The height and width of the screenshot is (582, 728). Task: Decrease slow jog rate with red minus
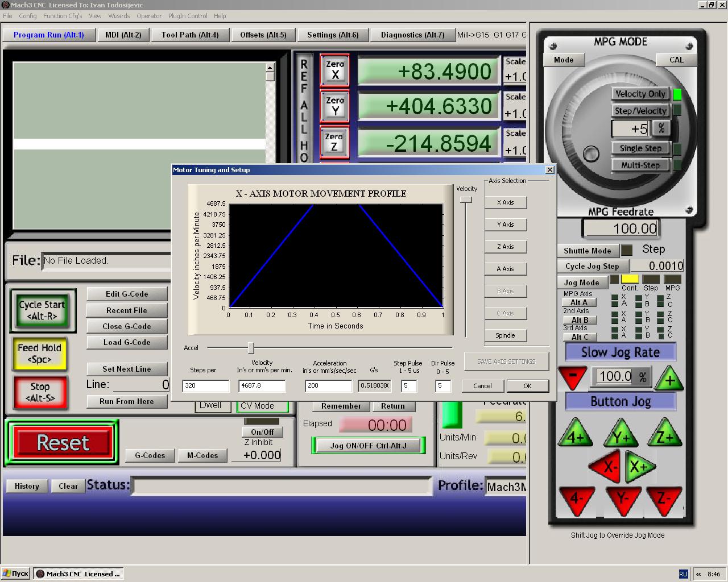tap(572, 377)
